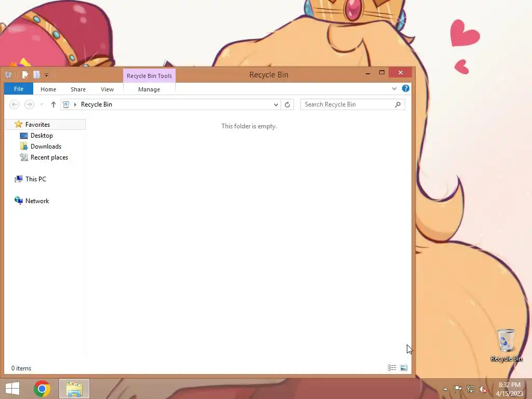The height and width of the screenshot is (399, 532).
Task: Click the Network globe icon
Action: click(19, 200)
